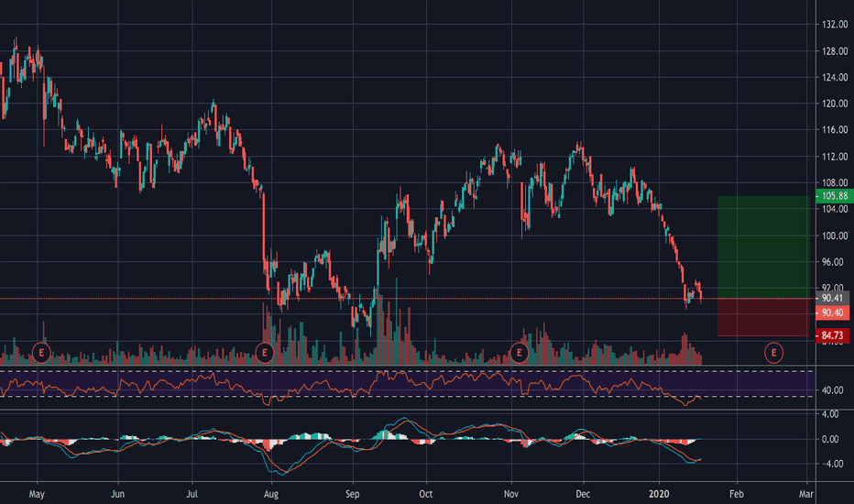Click the RSI 40.00 scale label

click(833, 390)
